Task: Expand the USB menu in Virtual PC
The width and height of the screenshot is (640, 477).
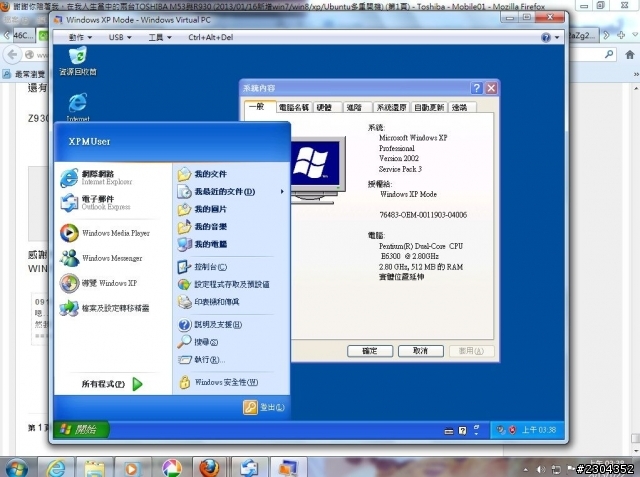Action: pyautogui.click(x=120, y=38)
